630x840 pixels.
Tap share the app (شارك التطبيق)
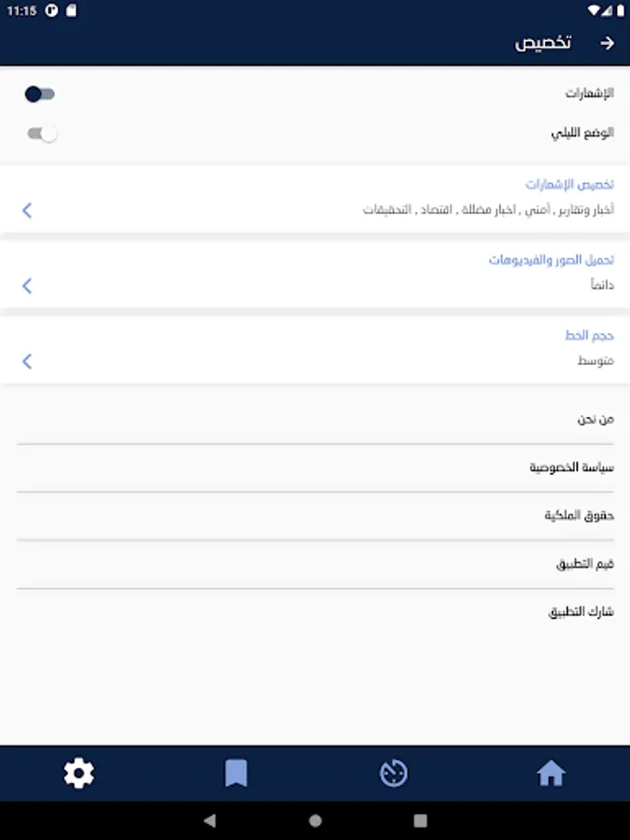(315, 611)
